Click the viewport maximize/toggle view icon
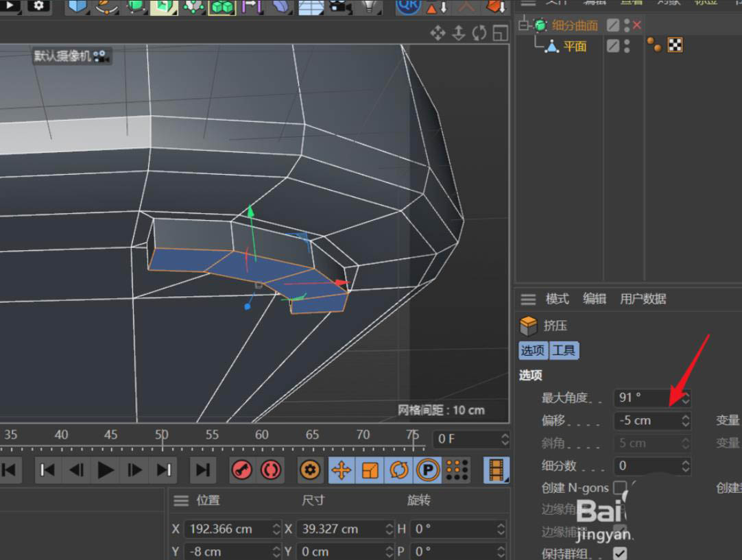 tap(500, 33)
